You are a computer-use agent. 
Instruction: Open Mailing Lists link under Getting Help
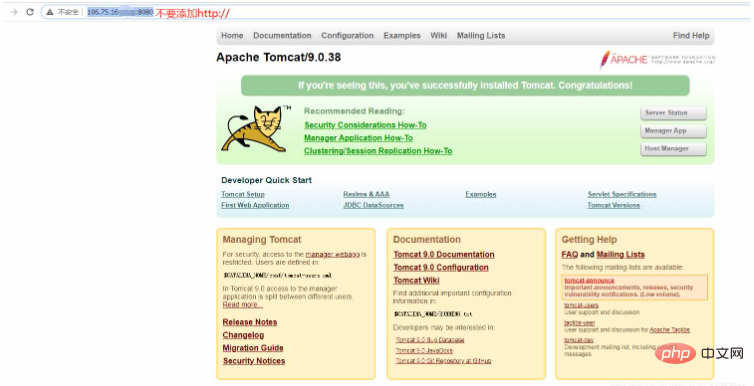pos(620,255)
